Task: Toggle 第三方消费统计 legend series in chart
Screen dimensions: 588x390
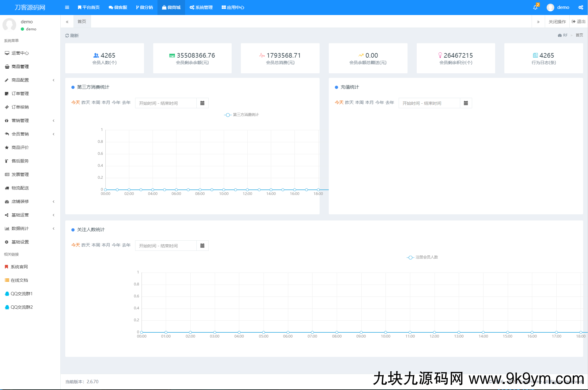Action: (x=241, y=115)
